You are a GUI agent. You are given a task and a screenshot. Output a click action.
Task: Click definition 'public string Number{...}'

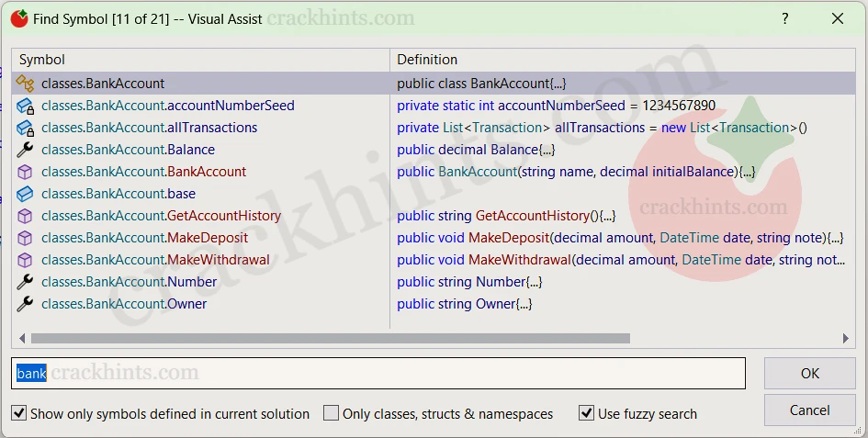pyautogui.click(x=469, y=282)
